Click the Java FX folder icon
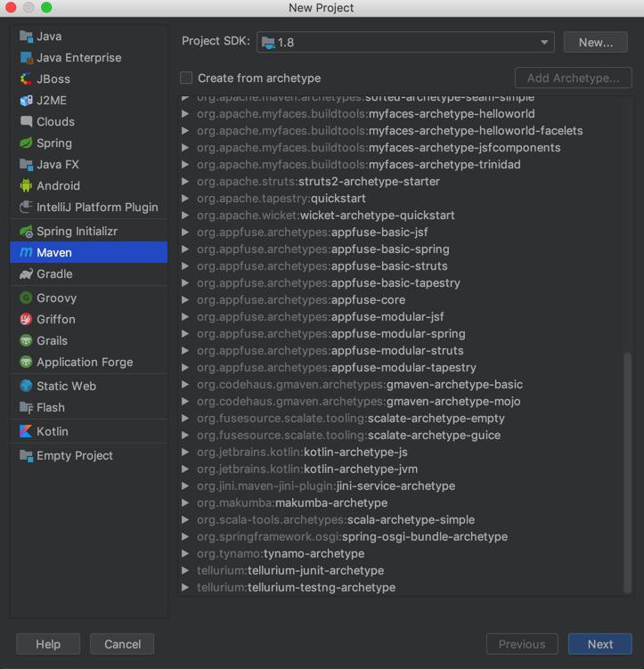The image size is (644, 669). [26, 165]
